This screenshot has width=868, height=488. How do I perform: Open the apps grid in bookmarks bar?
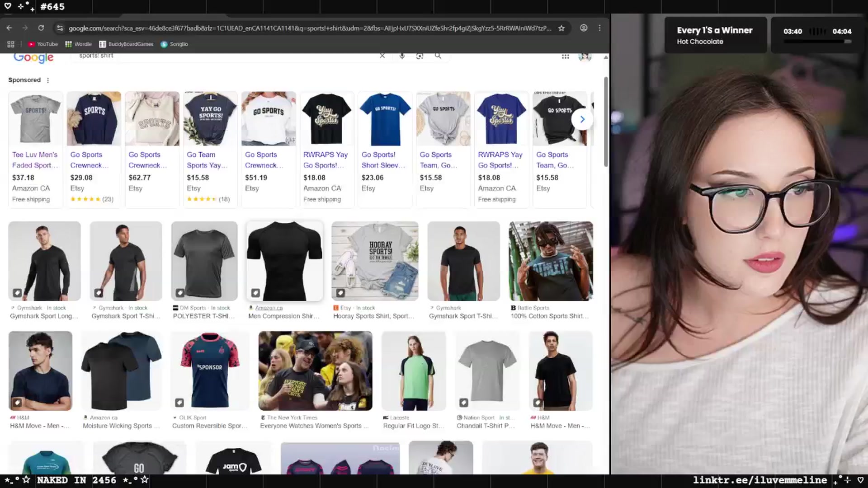tap(11, 44)
